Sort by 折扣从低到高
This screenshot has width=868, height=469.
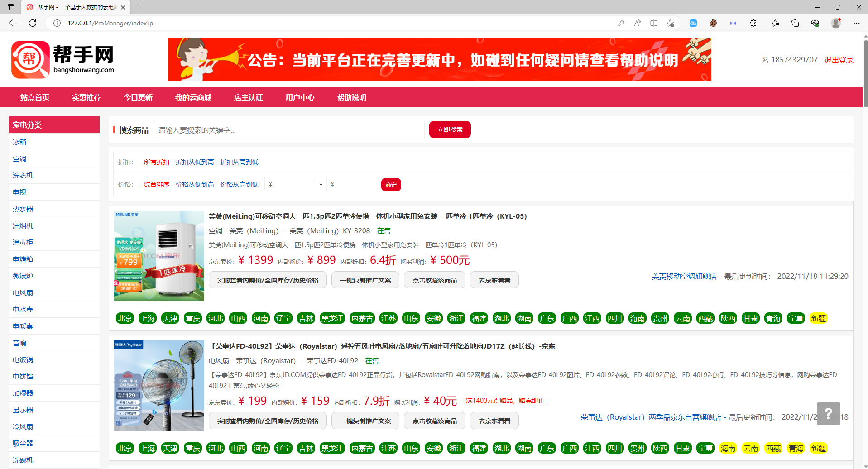click(195, 162)
